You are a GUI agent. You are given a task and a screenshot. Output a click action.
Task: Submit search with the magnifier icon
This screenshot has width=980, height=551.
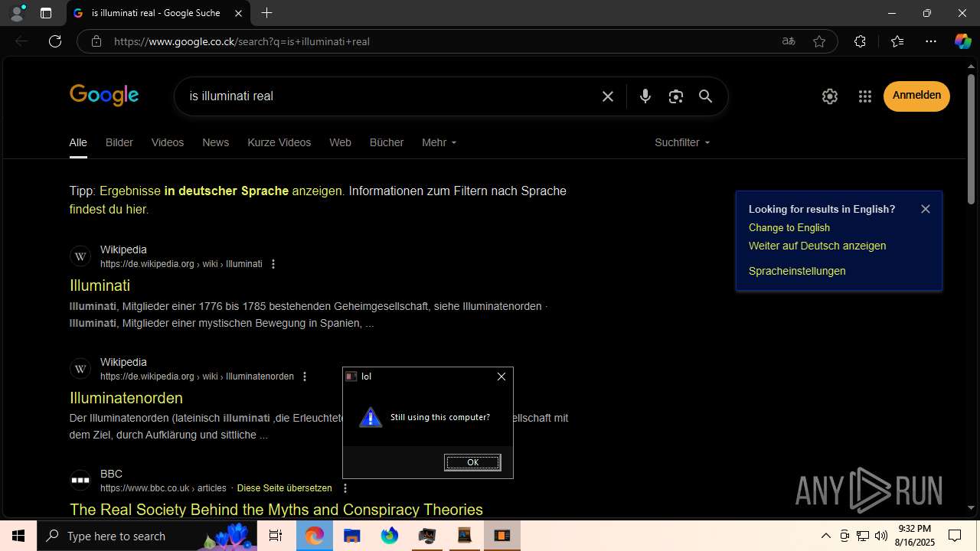tap(706, 96)
